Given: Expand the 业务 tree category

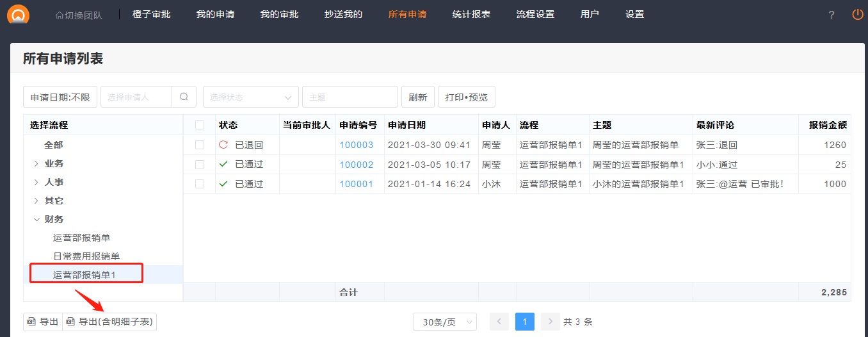Looking at the screenshot, I should 36,164.
